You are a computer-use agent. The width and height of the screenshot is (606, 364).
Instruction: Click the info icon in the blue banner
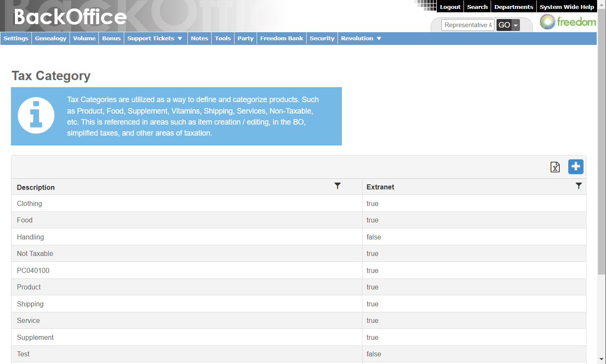36,115
